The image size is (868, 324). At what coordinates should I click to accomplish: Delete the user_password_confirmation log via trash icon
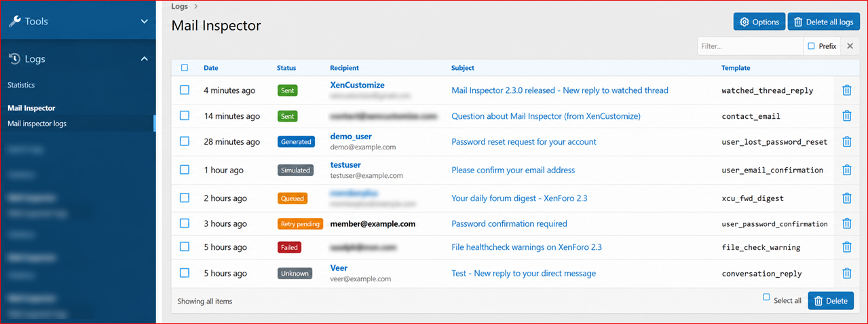click(846, 223)
